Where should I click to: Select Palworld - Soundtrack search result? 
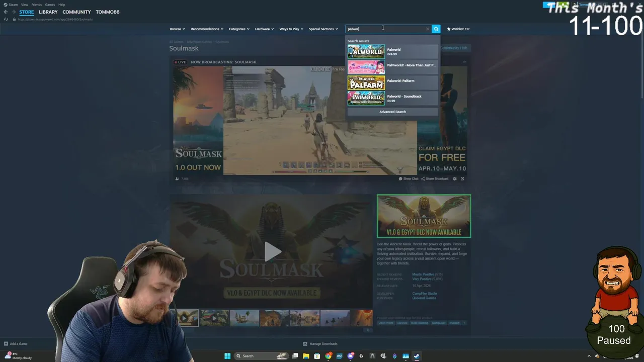[392, 98]
